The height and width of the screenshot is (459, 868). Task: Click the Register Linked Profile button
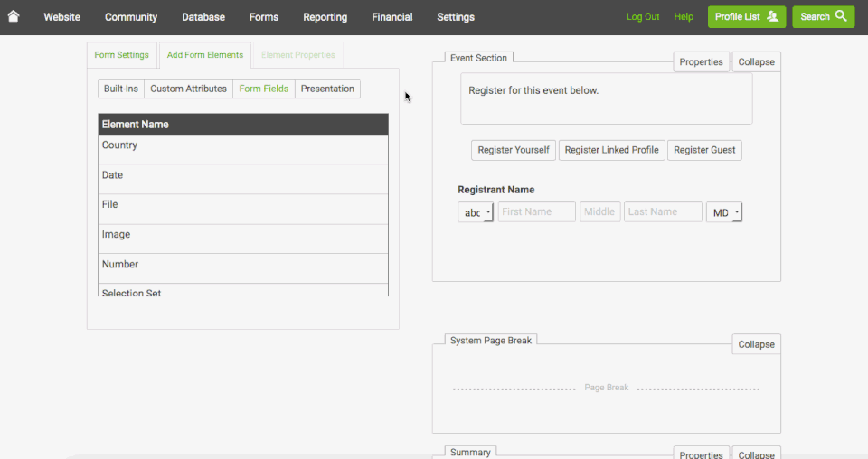pos(612,150)
